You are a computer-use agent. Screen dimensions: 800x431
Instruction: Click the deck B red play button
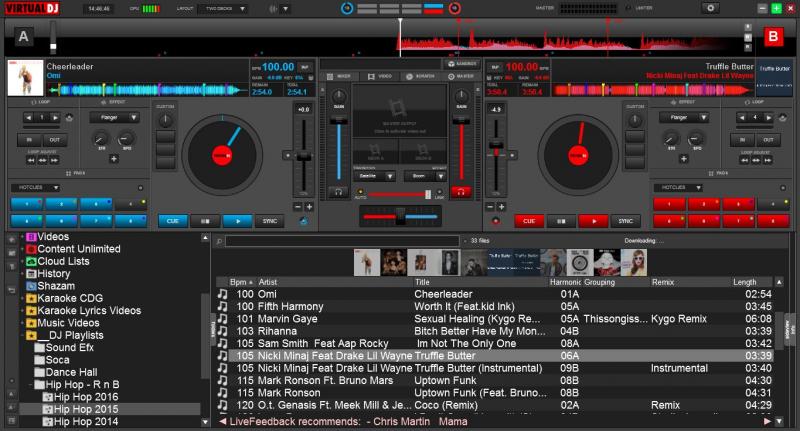click(594, 221)
